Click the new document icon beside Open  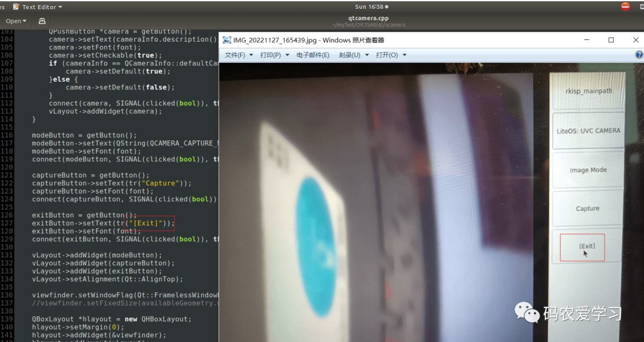[42, 21]
